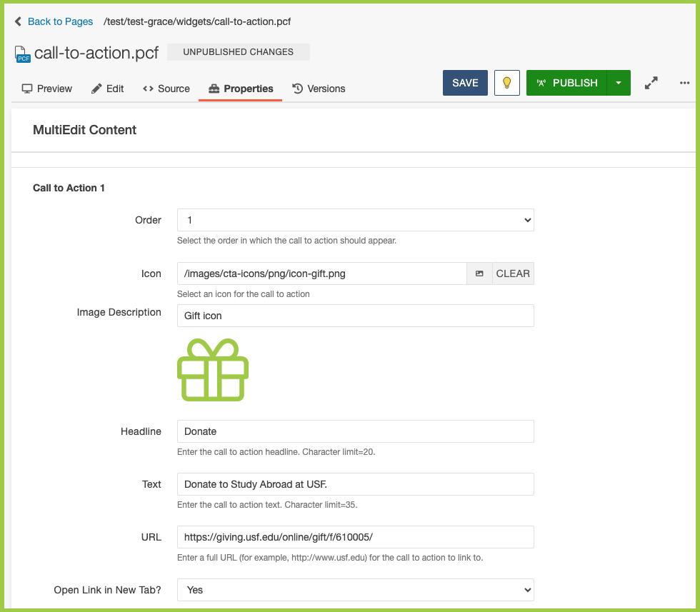Open the Order dropdown
700x612 pixels.
click(x=355, y=220)
